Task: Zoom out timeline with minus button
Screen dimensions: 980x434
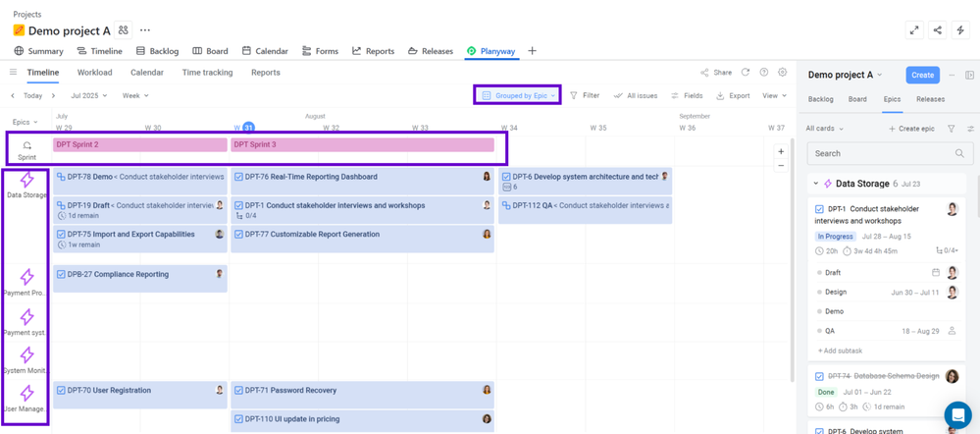Action: pyautogui.click(x=781, y=166)
